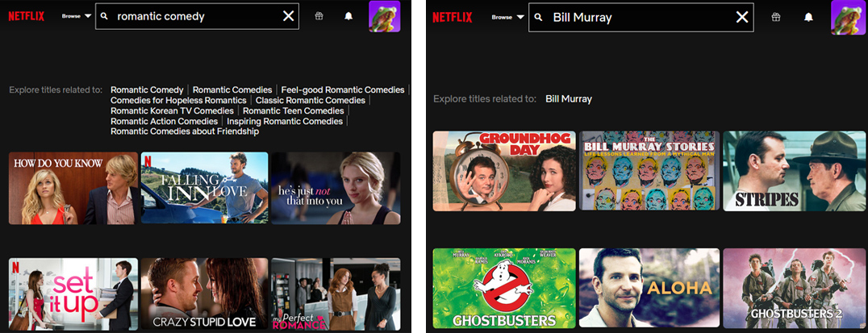Open 'Romantic Action Comedies' link

point(164,121)
